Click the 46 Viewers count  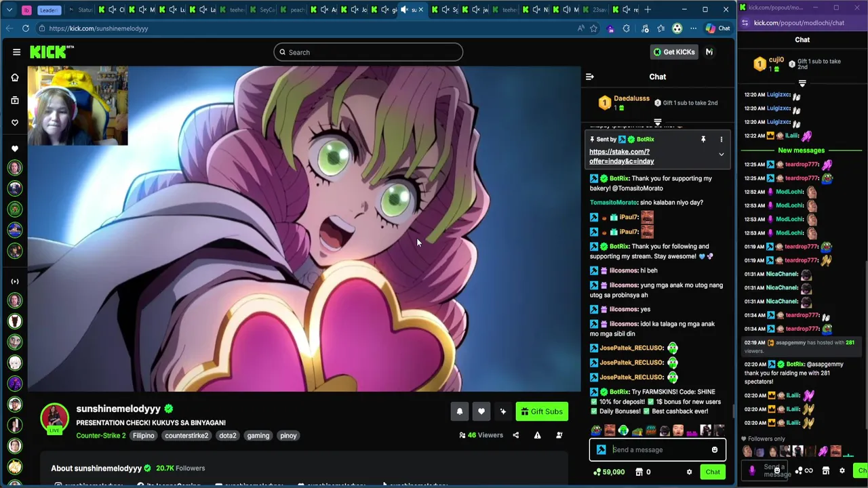pos(481,435)
